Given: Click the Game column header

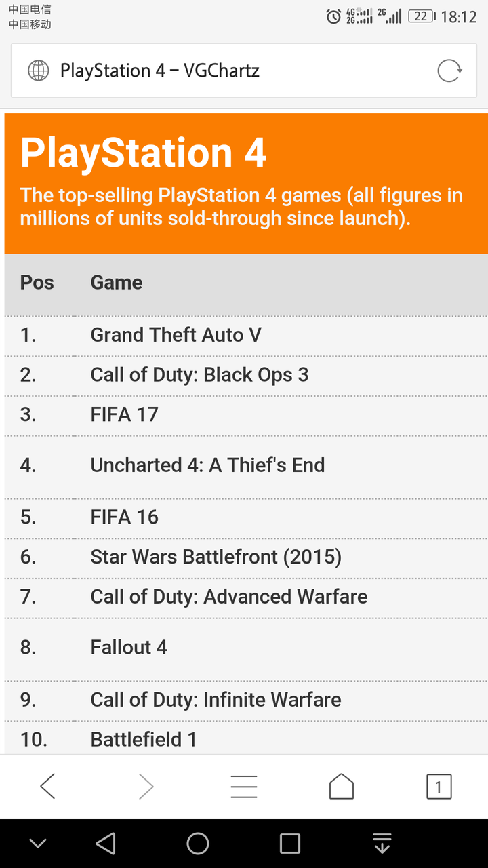Looking at the screenshot, I should tap(117, 283).
